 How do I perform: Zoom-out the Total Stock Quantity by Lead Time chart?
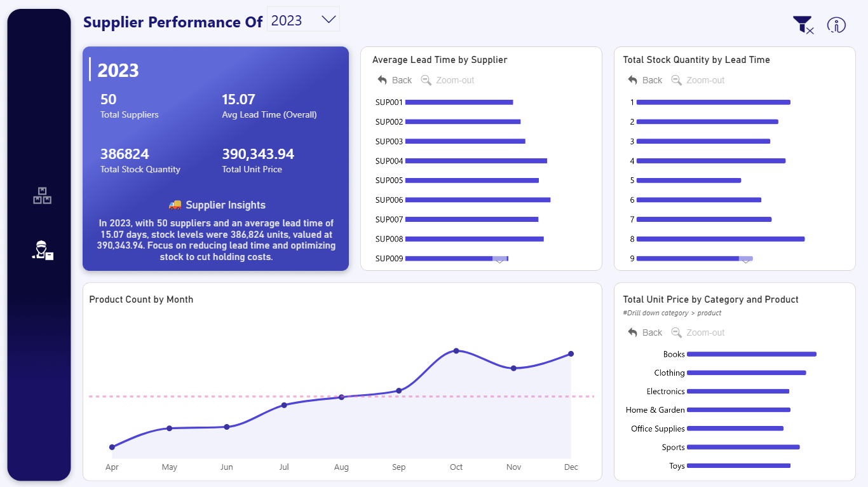tap(698, 80)
